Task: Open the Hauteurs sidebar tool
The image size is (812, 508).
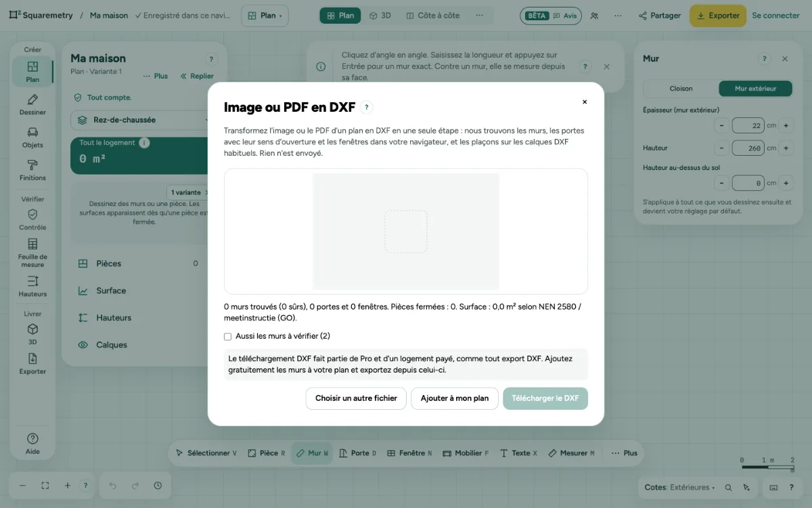Action: [x=32, y=286]
